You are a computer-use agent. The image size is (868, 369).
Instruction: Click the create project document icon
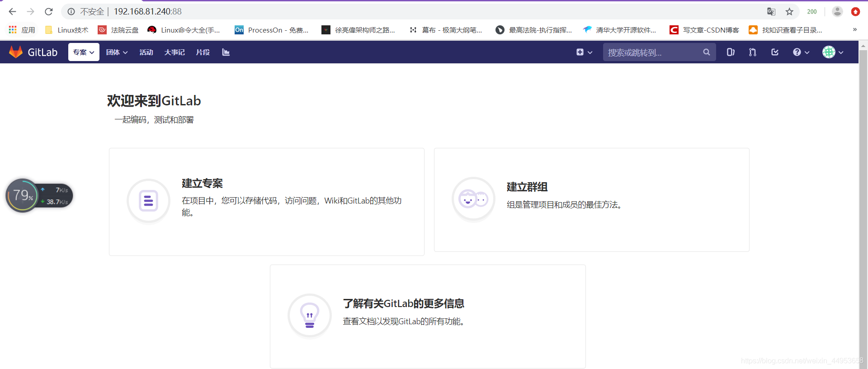coord(148,201)
